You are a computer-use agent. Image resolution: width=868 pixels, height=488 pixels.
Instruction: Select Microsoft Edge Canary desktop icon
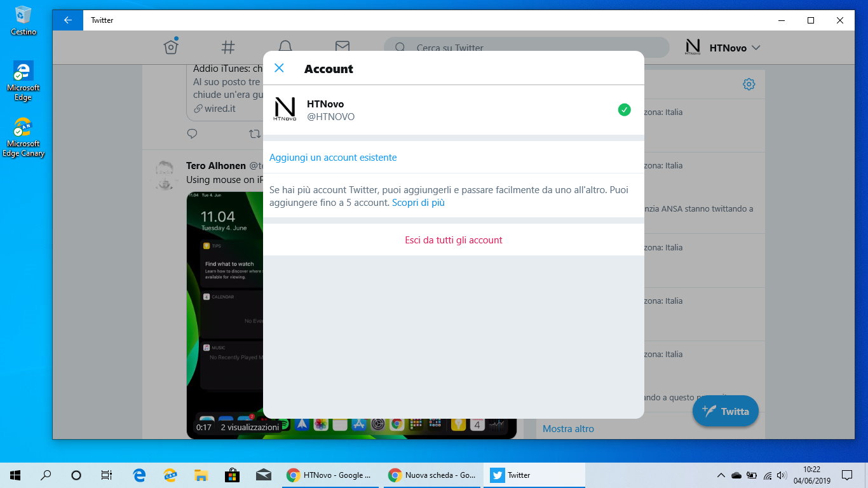pos(24,137)
